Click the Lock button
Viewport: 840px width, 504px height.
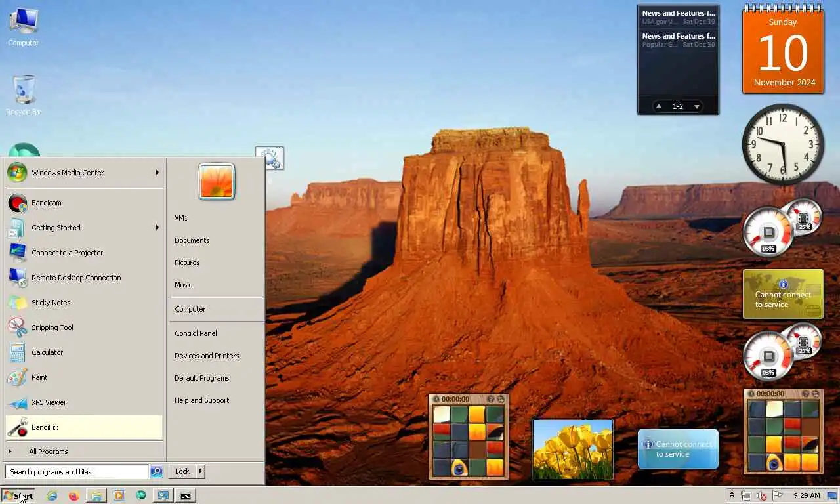pos(182,471)
